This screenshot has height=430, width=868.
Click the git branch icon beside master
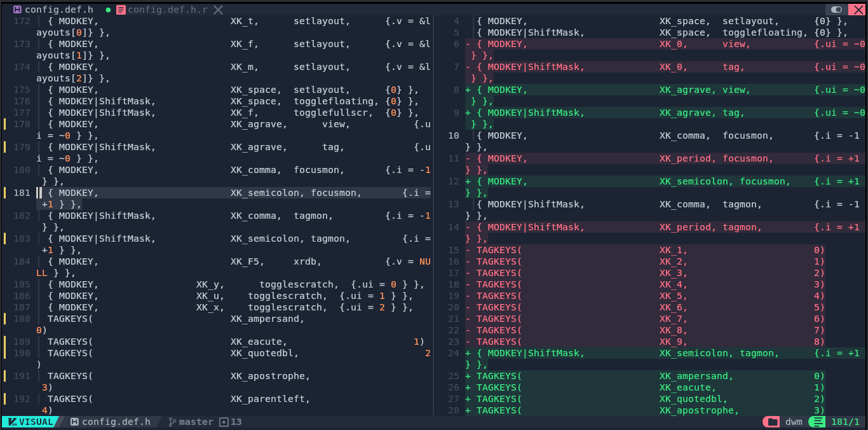click(172, 422)
